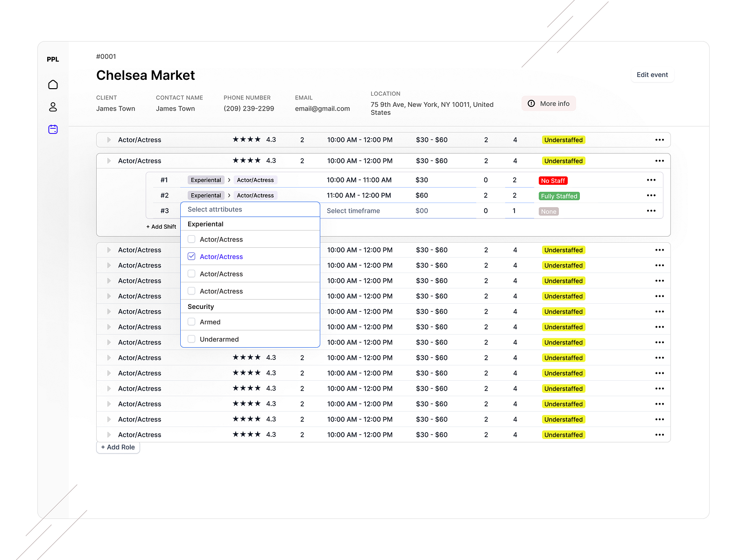Open the ellipsis menu on shift #1
Screen dimensions: 747x560
651,180
